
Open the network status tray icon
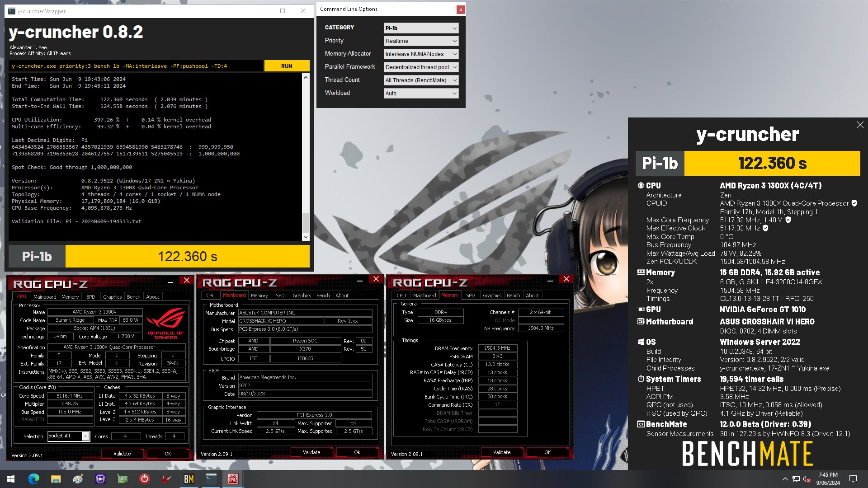796,479
